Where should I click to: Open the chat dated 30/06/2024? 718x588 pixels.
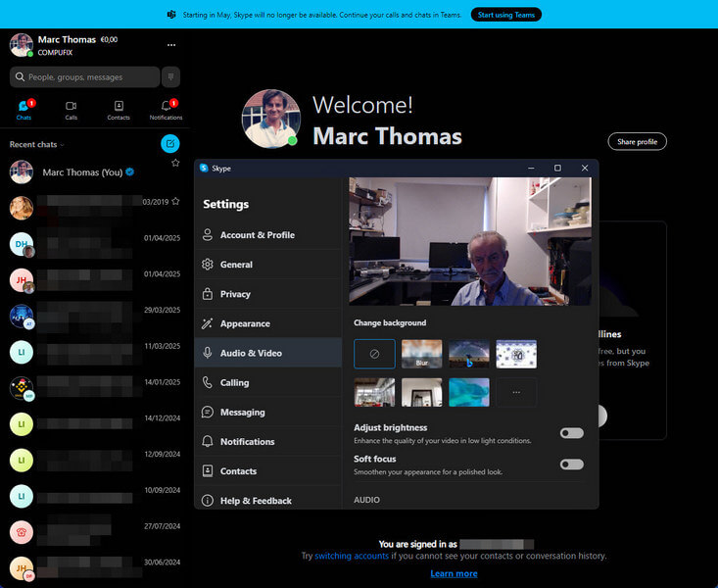click(x=94, y=568)
